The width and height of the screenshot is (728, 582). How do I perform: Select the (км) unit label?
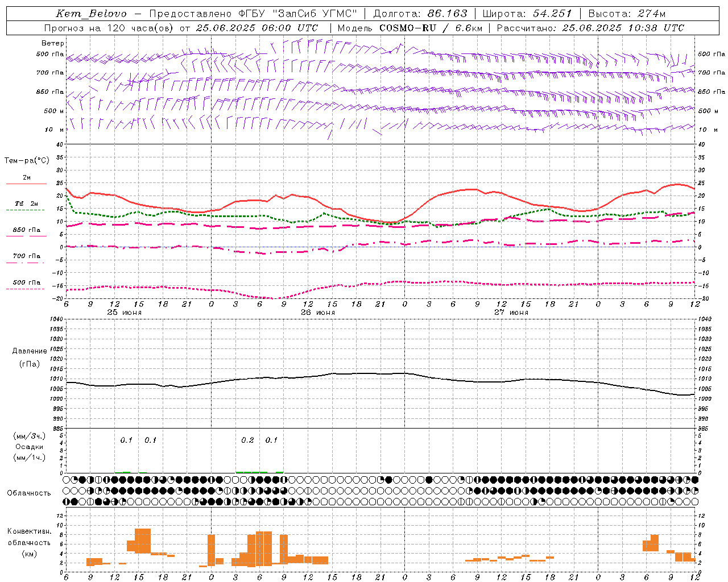pos(30,553)
